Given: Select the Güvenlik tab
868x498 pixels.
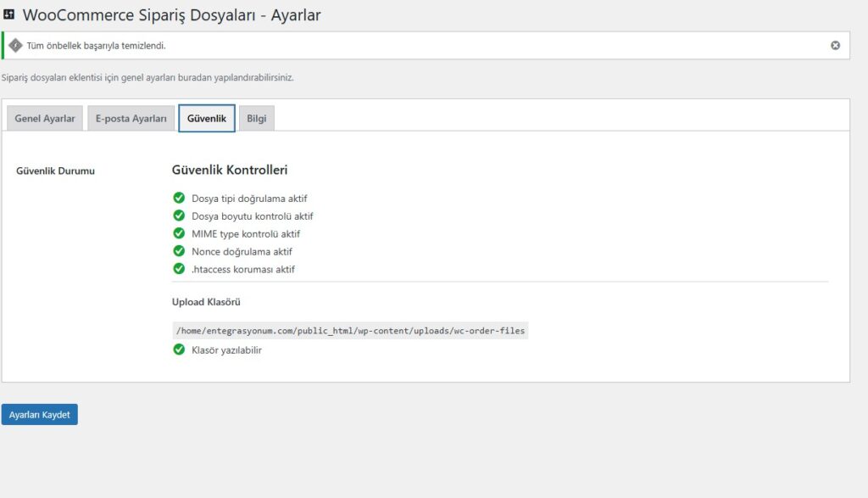Looking at the screenshot, I should (x=206, y=118).
